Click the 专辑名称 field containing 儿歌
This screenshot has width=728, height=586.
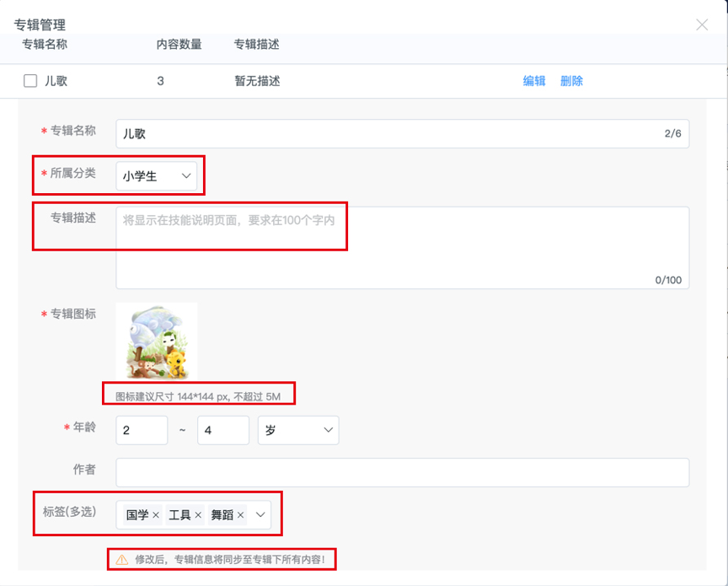pos(403,134)
